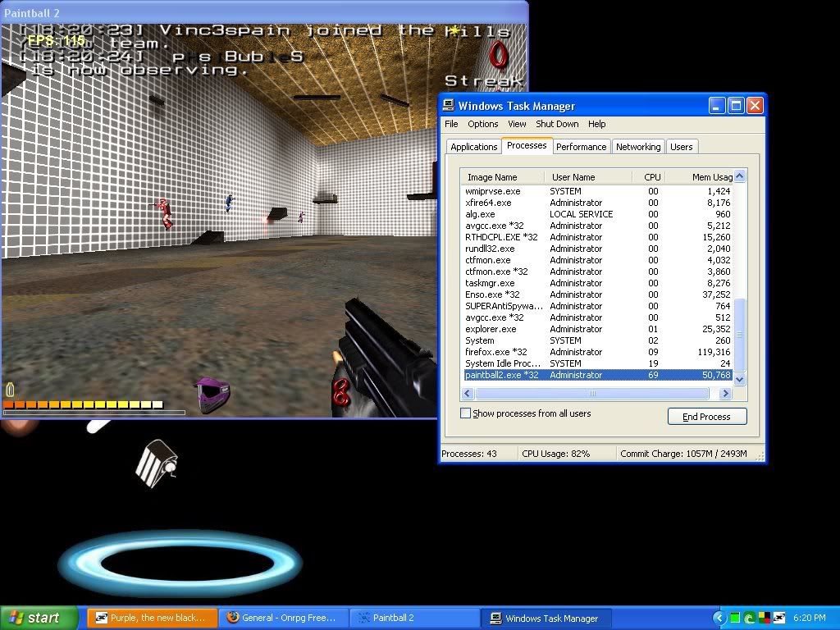840x630 pixels.
Task: Switch to the Performance tab
Action: coord(581,147)
